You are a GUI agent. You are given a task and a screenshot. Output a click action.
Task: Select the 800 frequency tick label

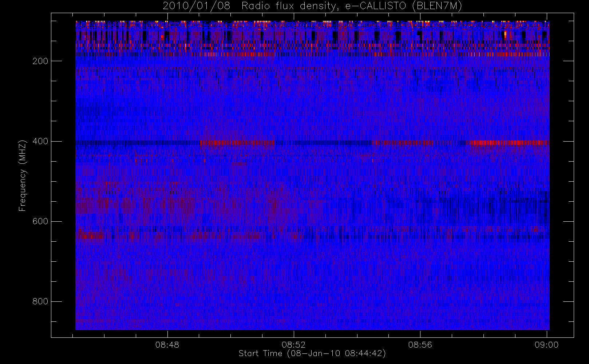[x=40, y=301]
